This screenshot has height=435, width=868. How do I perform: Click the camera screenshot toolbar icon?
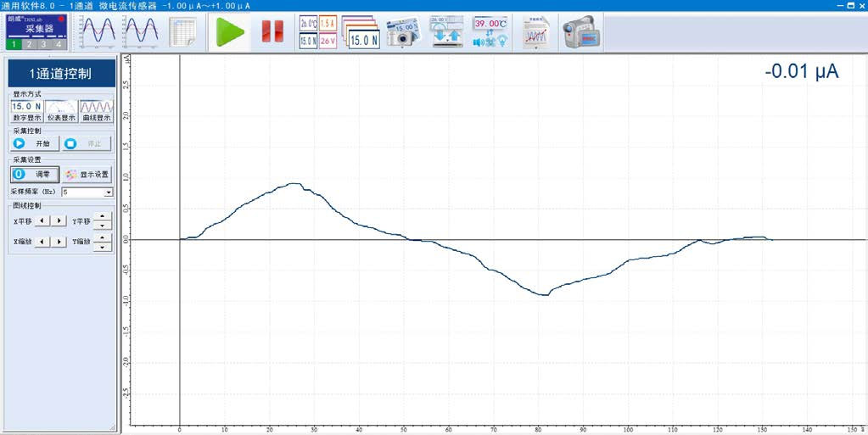tap(405, 32)
